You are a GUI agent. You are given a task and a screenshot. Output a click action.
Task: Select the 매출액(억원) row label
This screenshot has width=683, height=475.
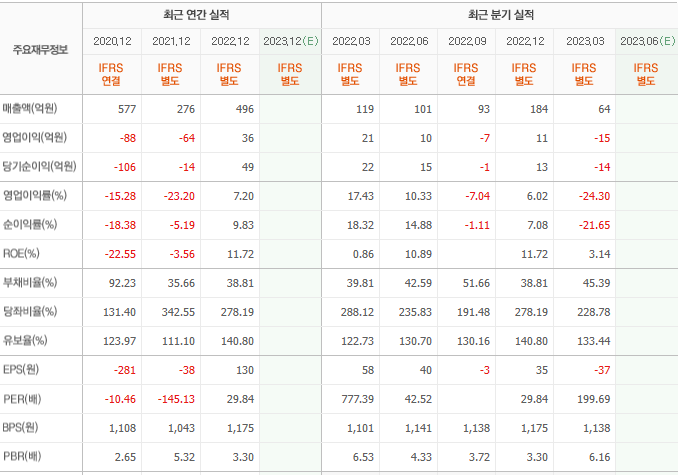coord(30,109)
